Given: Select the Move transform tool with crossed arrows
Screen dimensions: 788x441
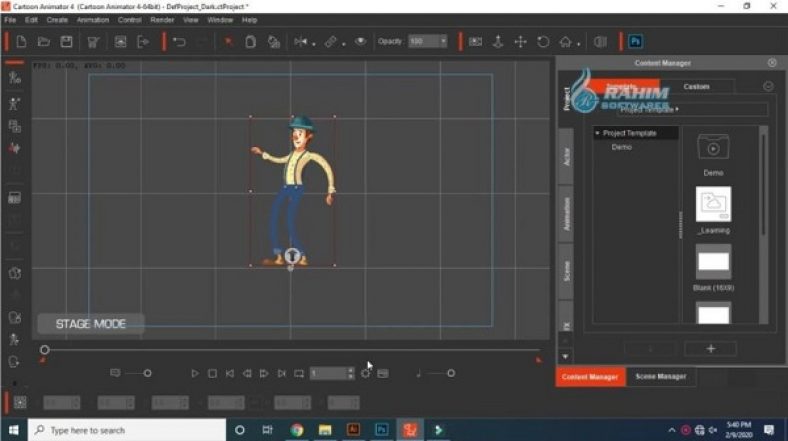Looking at the screenshot, I should coord(520,42).
